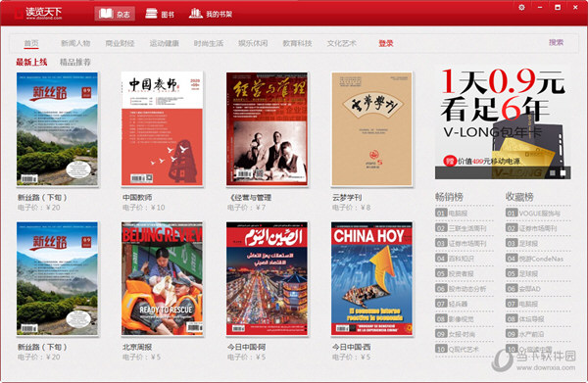Click 《经营与管理 title text
This screenshot has width=588, height=383.
pyautogui.click(x=249, y=197)
